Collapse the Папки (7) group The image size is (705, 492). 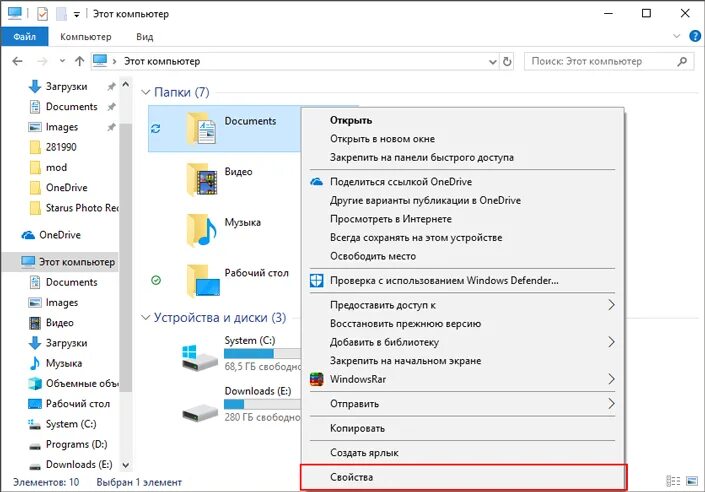tap(145, 92)
